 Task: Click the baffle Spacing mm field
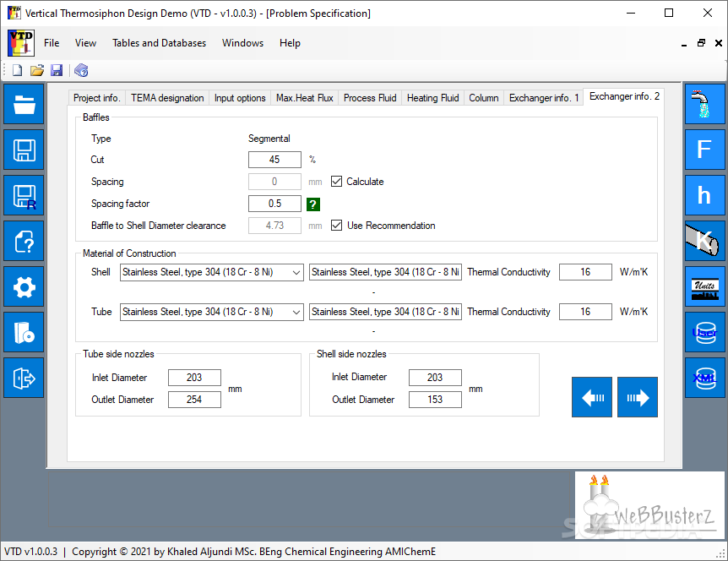[x=274, y=182]
